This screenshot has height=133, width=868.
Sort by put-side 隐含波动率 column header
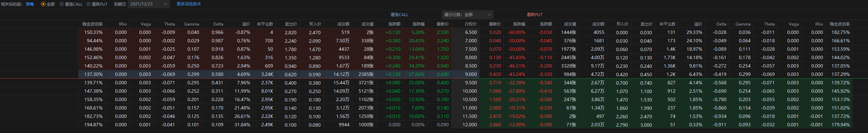point(840,24)
